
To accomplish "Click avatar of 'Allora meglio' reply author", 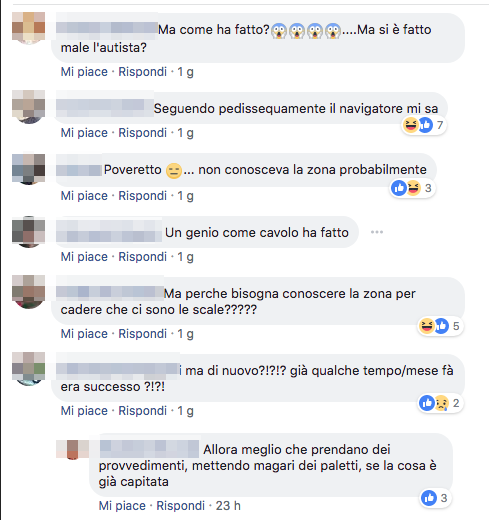I will click(x=72, y=449).
